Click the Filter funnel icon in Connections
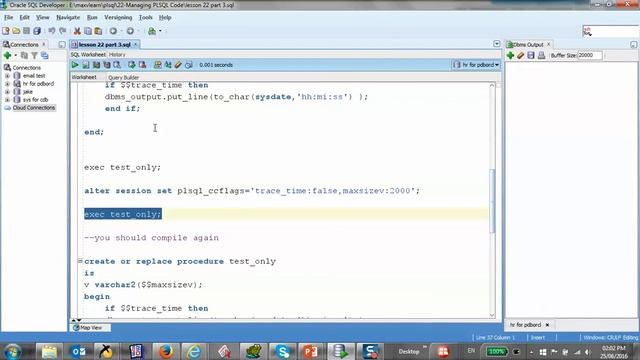The width and height of the screenshot is (640, 360). (x=34, y=56)
